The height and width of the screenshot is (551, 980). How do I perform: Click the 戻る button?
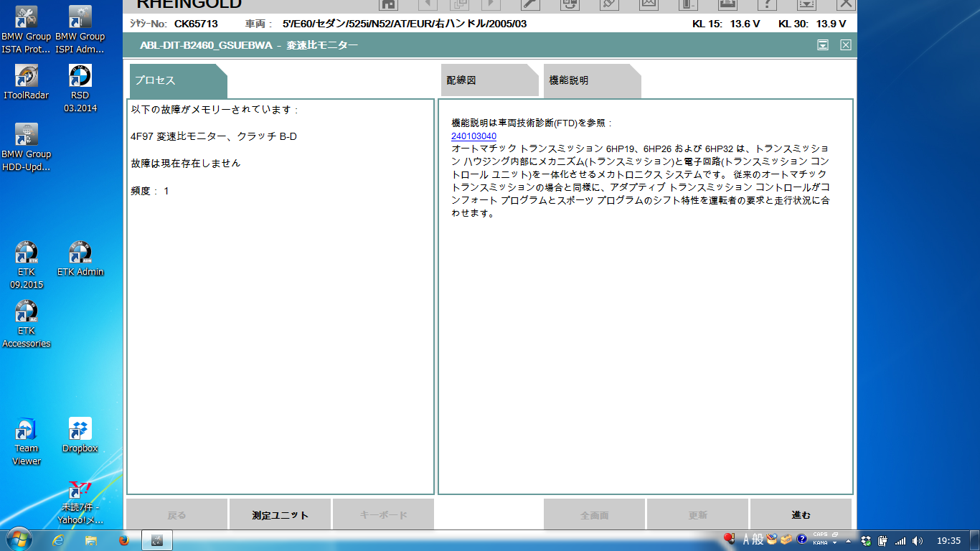(176, 514)
